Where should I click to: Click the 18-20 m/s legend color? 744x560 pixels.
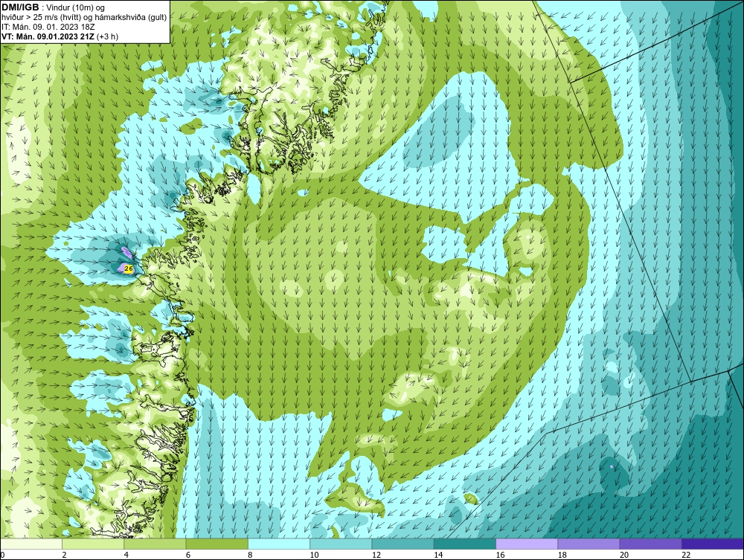pos(589,544)
